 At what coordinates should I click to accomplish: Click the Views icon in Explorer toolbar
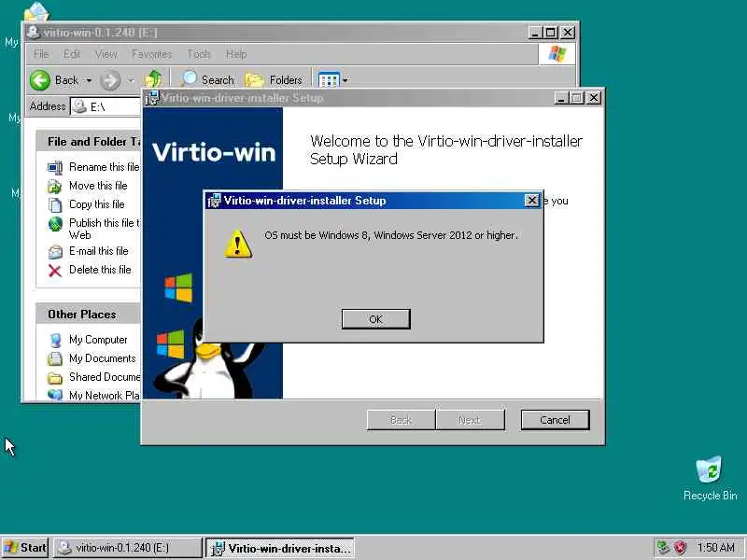pos(329,80)
